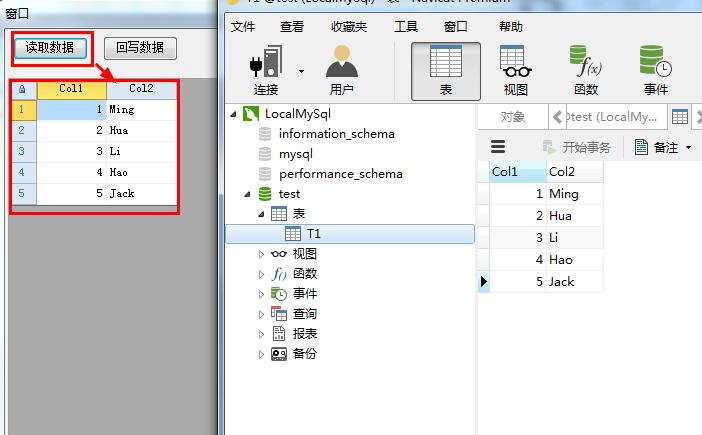Open the hamburger menu icon
Screen dimensions: 702x435
(498, 147)
